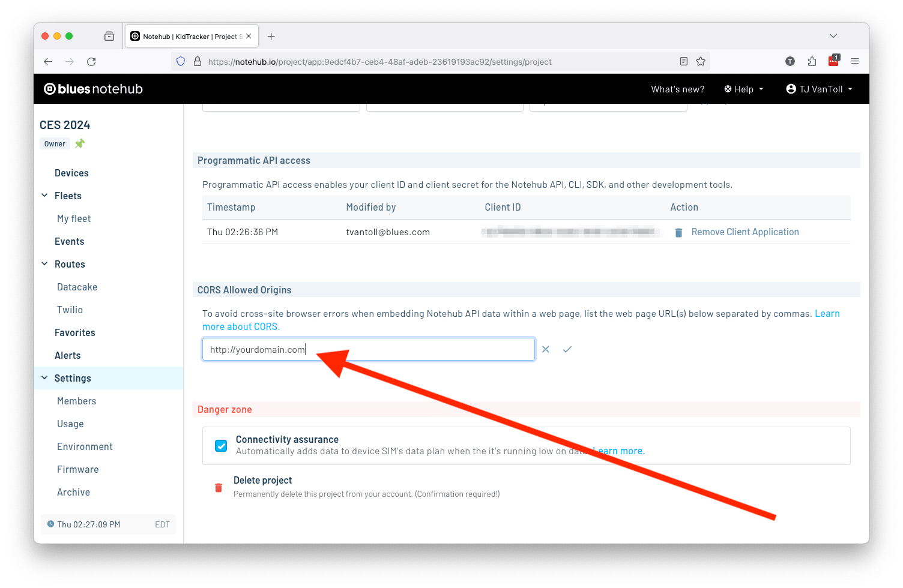Uncheck the Connectivity assurance checkbox
The height and width of the screenshot is (588, 903).
[x=221, y=446]
